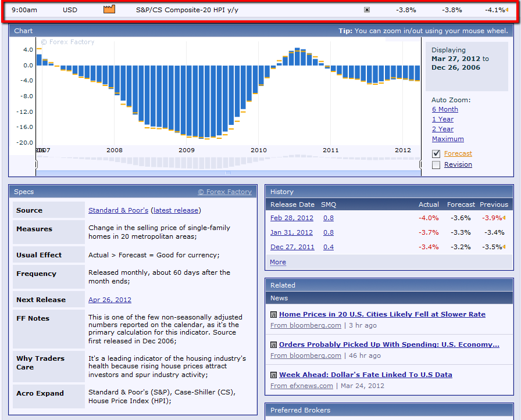This screenshot has width=521, height=420.
Task: Zoom chart to 6 Month range
Action: [x=445, y=109]
